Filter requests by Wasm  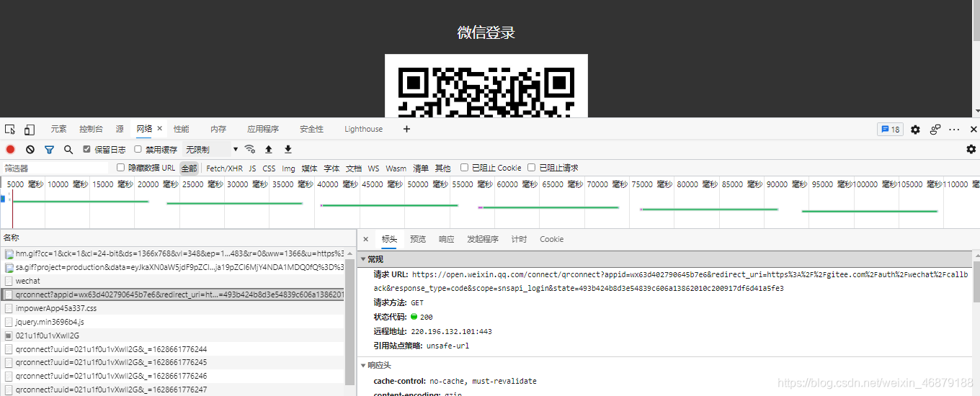click(x=396, y=168)
